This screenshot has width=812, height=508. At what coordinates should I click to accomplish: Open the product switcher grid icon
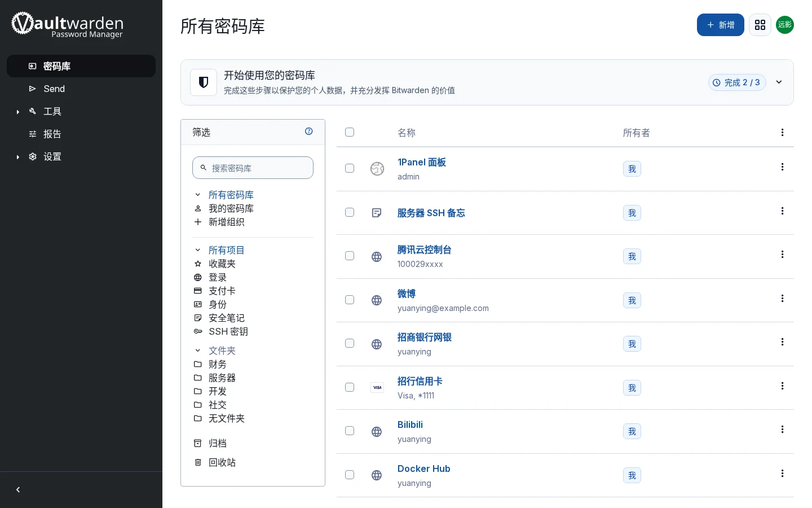pos(760,25)
